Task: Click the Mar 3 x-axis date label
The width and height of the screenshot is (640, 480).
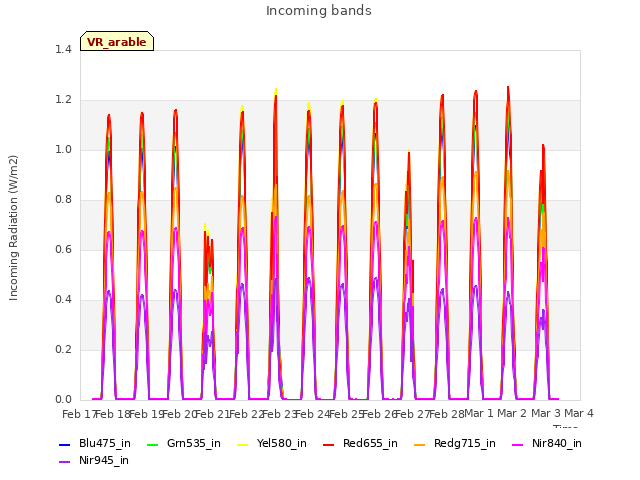Action: pos(545,413)
